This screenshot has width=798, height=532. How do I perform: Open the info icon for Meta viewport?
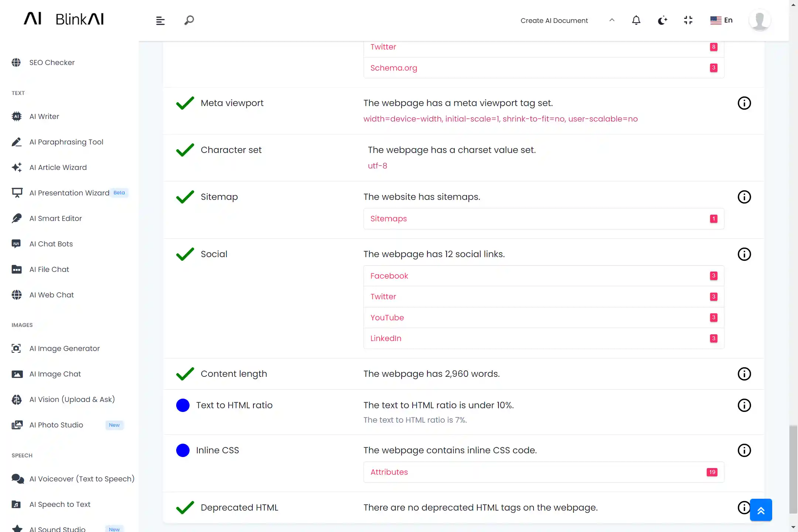pos(744,103)
